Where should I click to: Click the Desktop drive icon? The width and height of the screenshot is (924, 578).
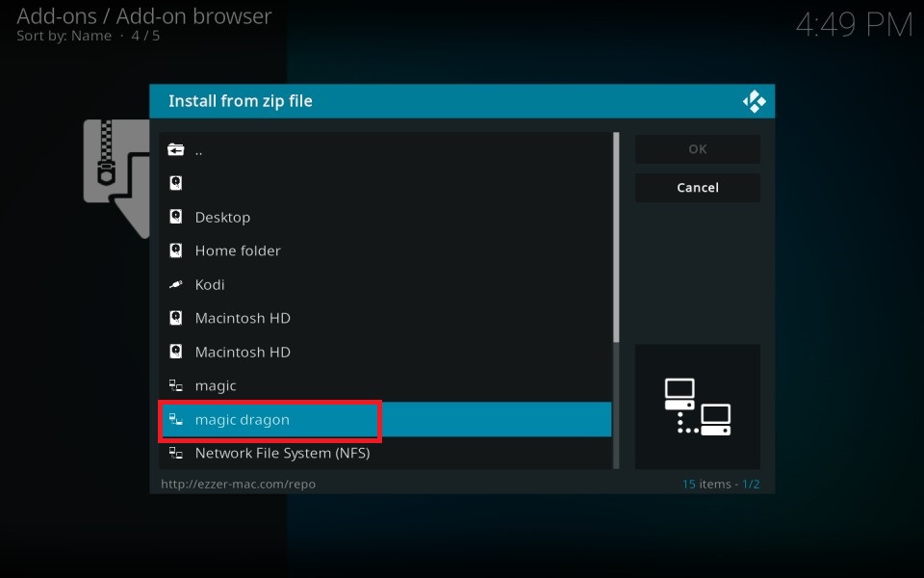175,217
